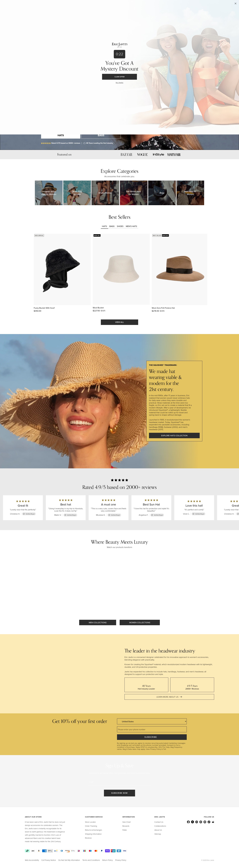Click the Apple Pay icon

(50, 851)
